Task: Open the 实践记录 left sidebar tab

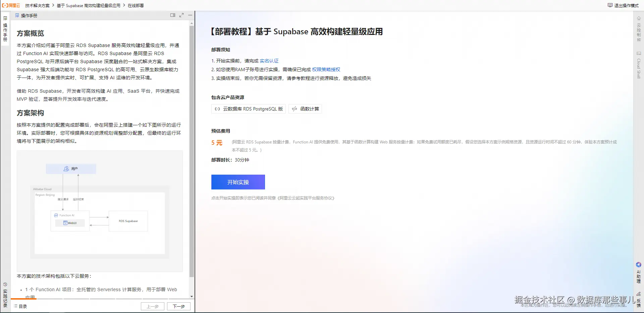Action: 5,295
